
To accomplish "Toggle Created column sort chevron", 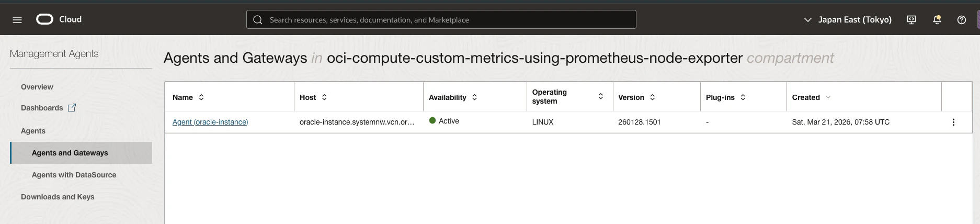I will click(x=828, y=97).
